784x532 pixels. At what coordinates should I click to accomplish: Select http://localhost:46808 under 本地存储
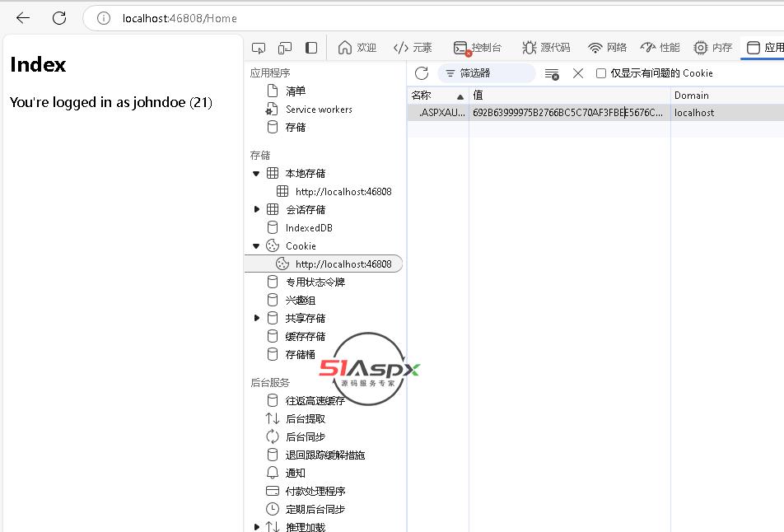click(x=343, y=192)
